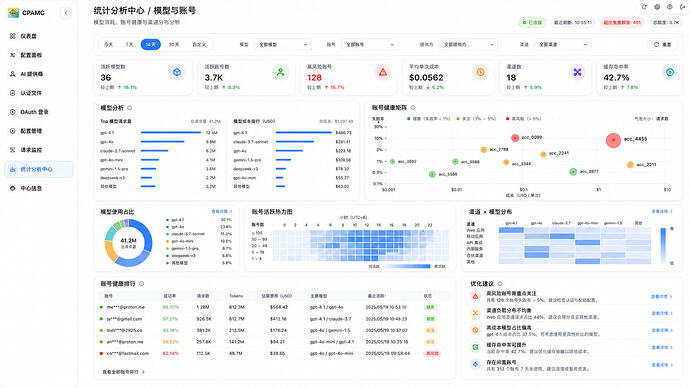Click the blue sparkle icon for 存在闲置账号

pos(475,364)
